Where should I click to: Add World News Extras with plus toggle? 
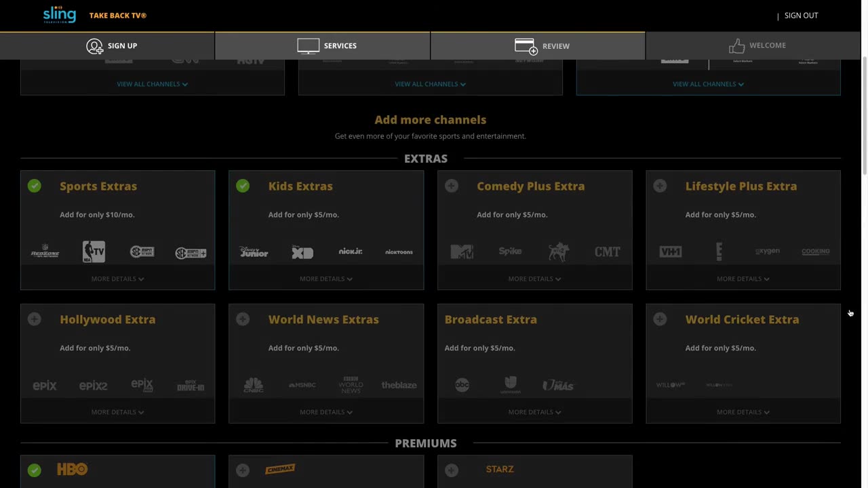tap(243, 319)
